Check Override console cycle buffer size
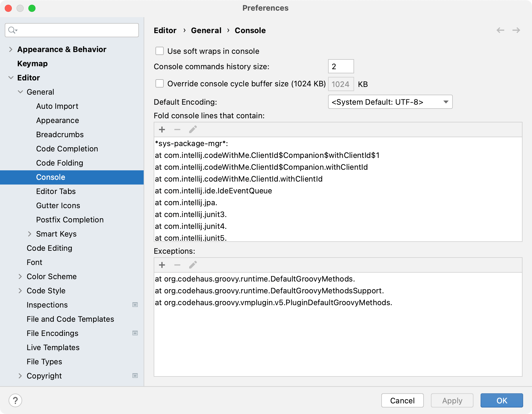Screen dimensions: 532x414 tap(160, 84)
